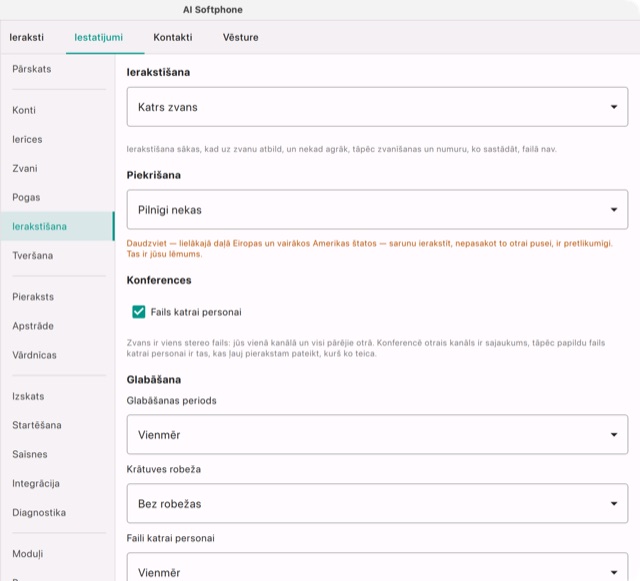Click the orange Daudzviet consent warning text

click(x=369, y=249)
